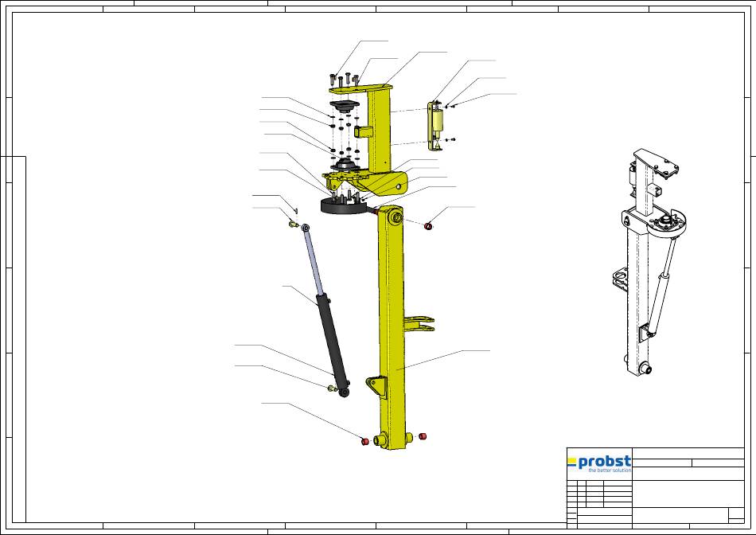Click the long yellow vertical arm
This screenshot has width=756, height=535.
click(x=391, y=326)
